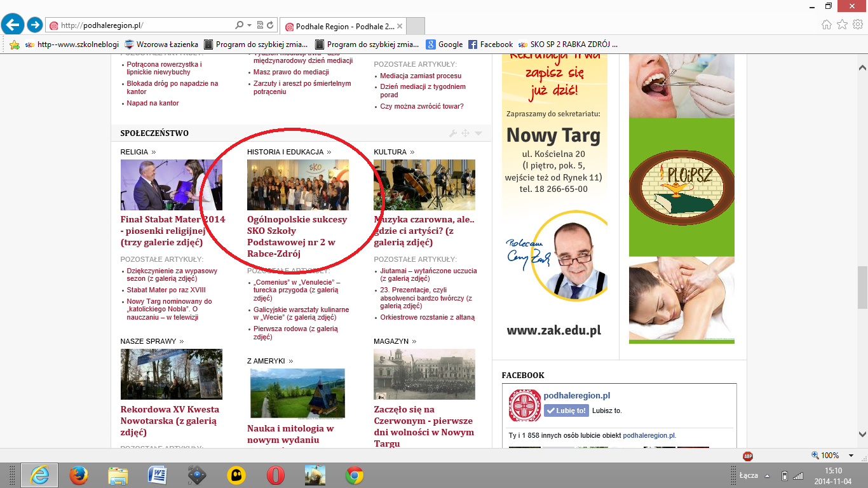Open the KULTURA category heading
The image size is (868, 488).
click(394, 152)
